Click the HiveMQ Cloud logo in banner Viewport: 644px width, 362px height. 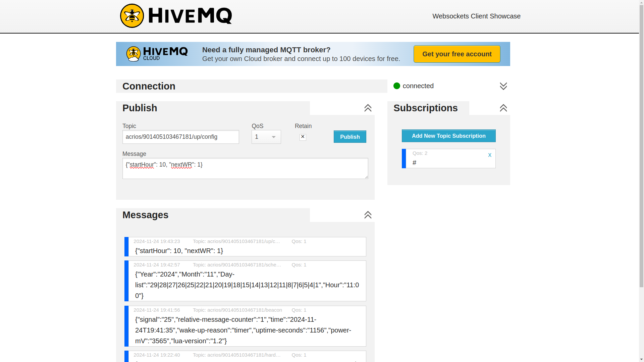click(x=157, y=54)
